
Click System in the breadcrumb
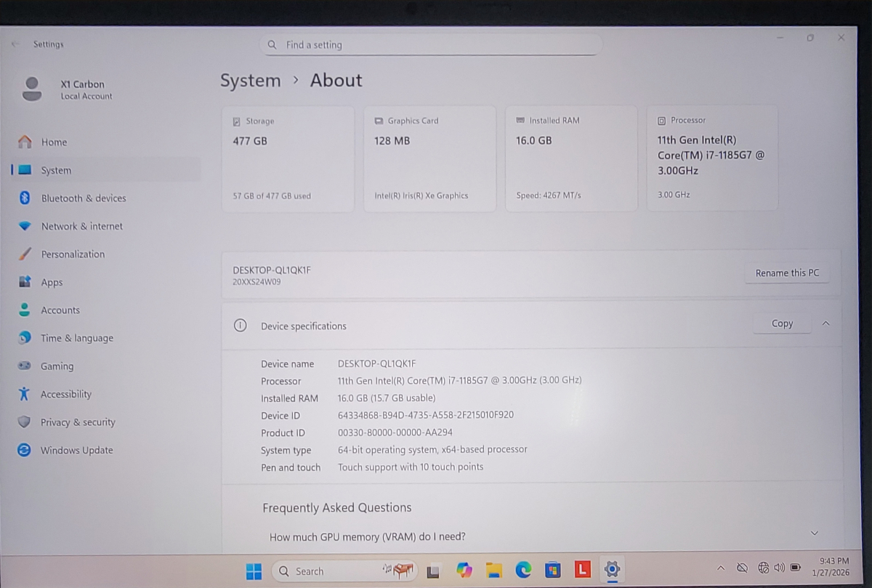coord(250,81)
